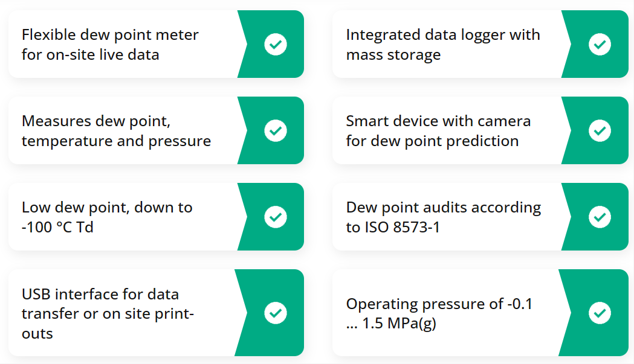
Task: Select 'Operating pressure of -0.1 ... 1.5 MPa(g)' text
Action: [439, 313]
